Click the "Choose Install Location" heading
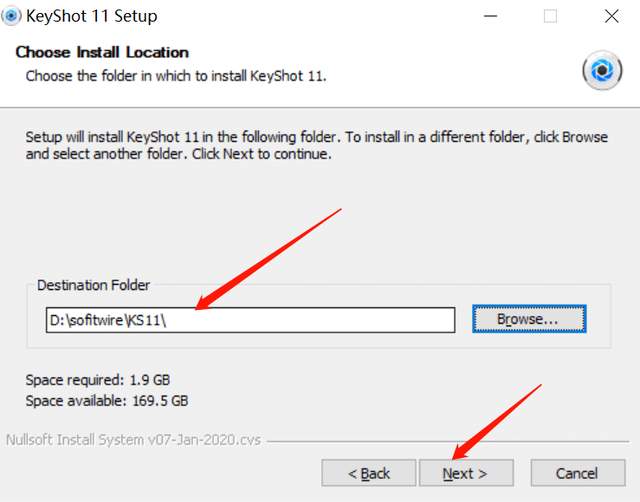This screenshot has height=502, width=640. click(102, 52)
